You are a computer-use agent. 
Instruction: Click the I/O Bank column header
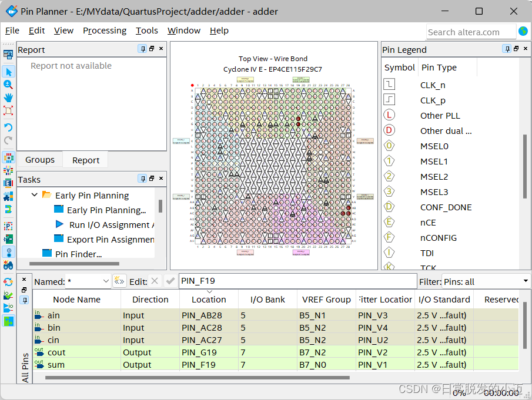click(x=267, y=300)
